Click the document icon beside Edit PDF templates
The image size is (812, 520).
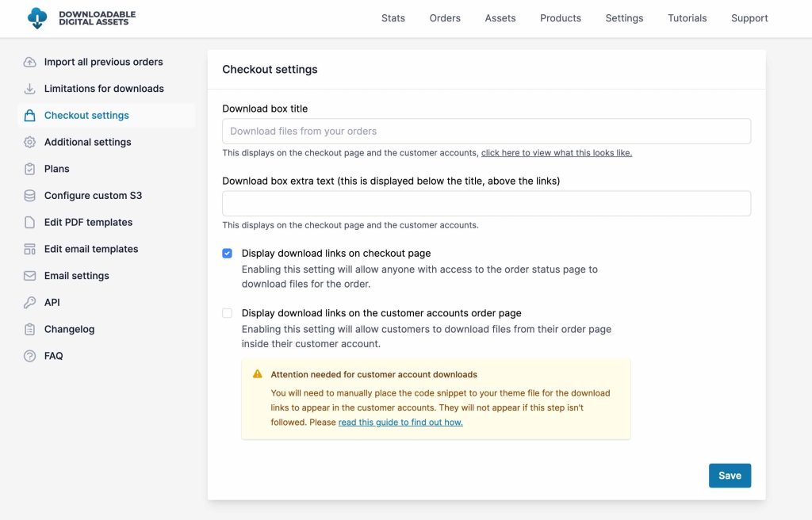pyautogui.click(x=30, y=223)
